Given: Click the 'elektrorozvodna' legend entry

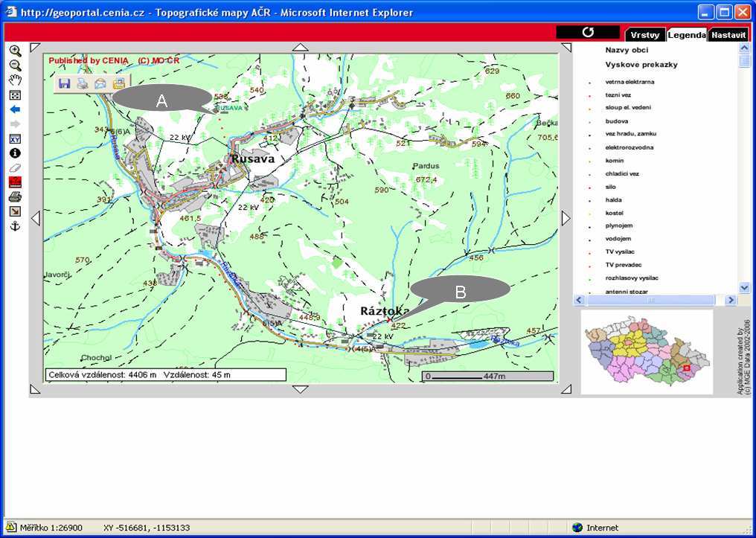Looking at the screenshot, I should coord(630,147).
